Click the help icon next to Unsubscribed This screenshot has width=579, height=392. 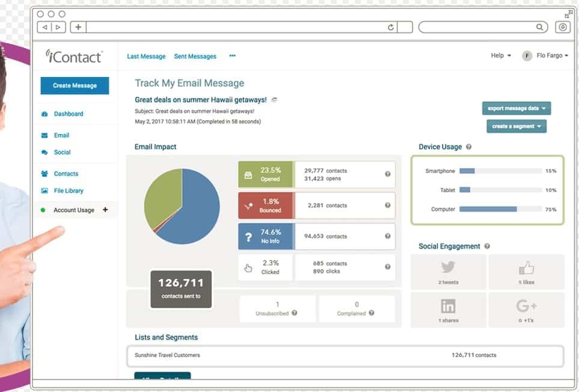[294, 313]
